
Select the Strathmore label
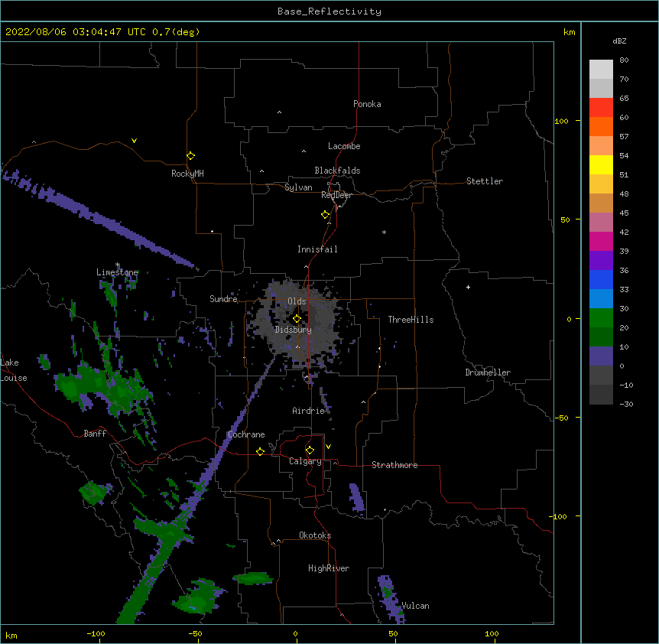tap(394, 465)
